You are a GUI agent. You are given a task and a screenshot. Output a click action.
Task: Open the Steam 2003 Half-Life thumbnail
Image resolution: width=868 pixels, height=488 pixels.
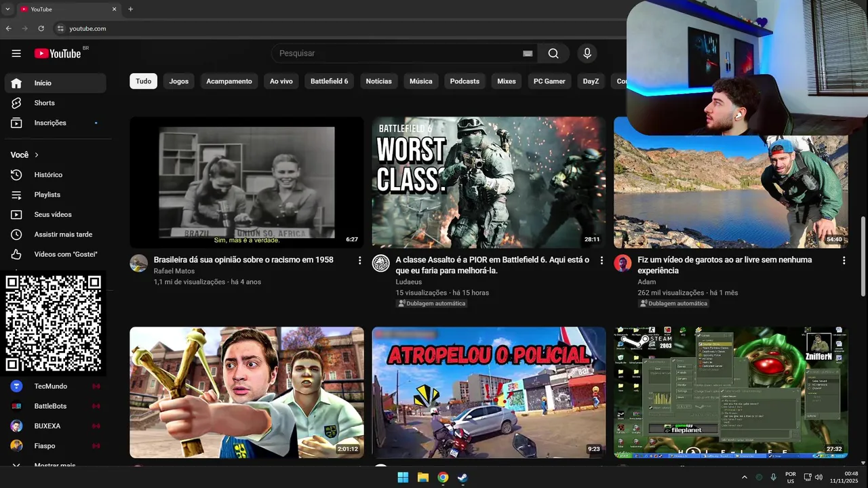(x=731, y=392)
